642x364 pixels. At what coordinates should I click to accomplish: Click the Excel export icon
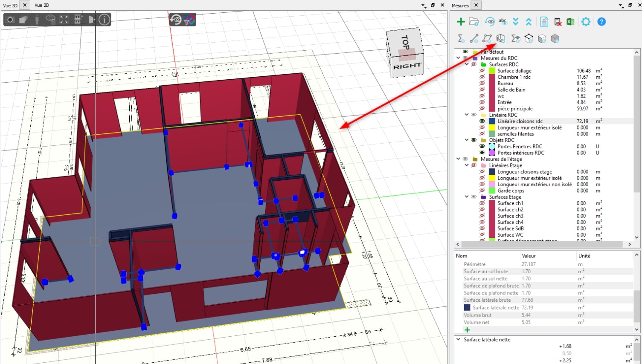pos(570,22)
